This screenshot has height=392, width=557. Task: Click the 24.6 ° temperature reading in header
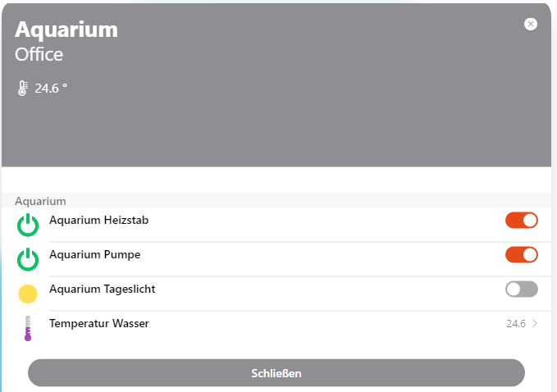point(51,88)
